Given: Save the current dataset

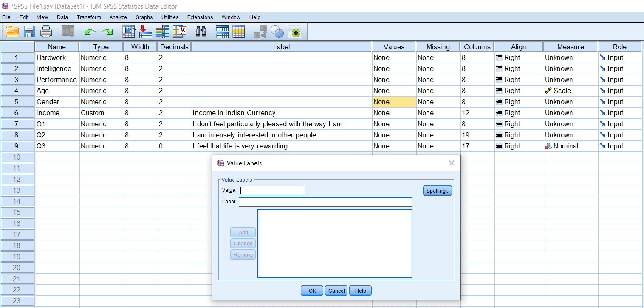Looking at the screenshot, I should (x=29, y=31).
